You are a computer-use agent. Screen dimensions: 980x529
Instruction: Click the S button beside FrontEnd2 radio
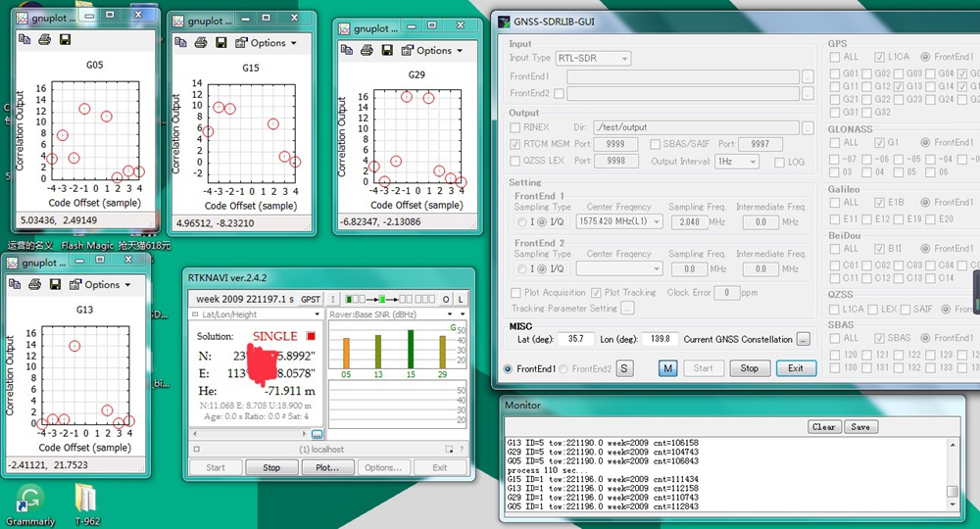coord(623,368)
